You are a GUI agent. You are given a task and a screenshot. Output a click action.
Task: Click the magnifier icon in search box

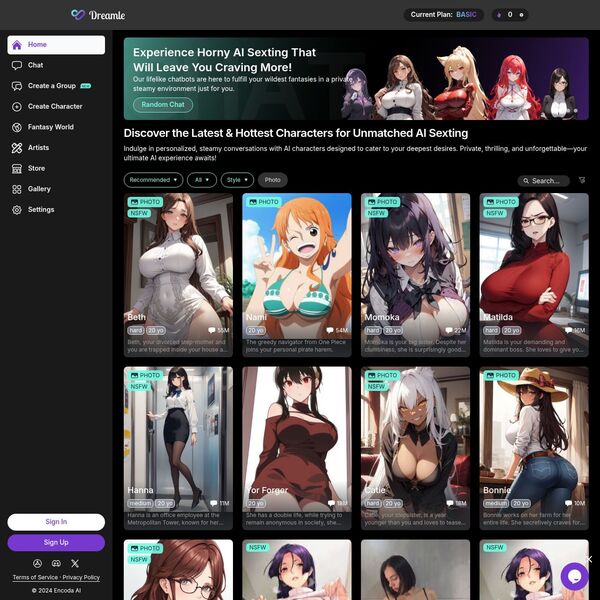526,181
